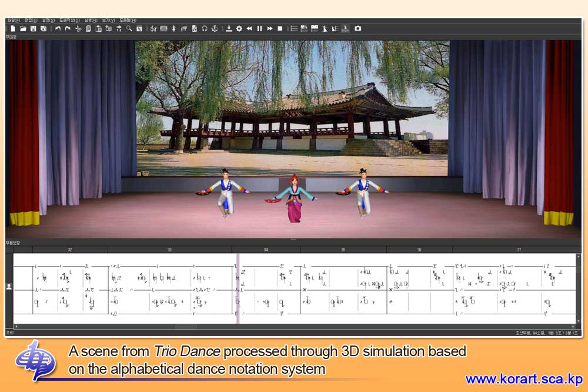This screenshot has width=588, height=392.
Task: Click measure number 36 in notation ruler
Action: [419, 250]
